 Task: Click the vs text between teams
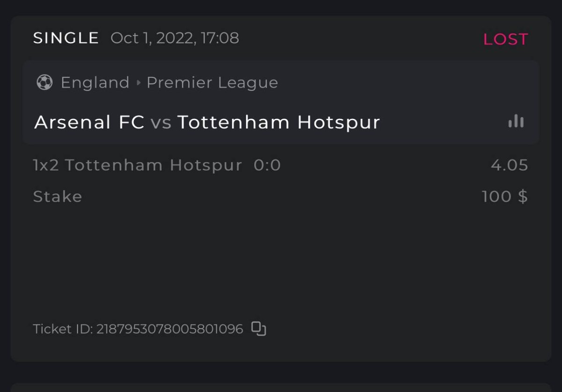click(161, 123)
